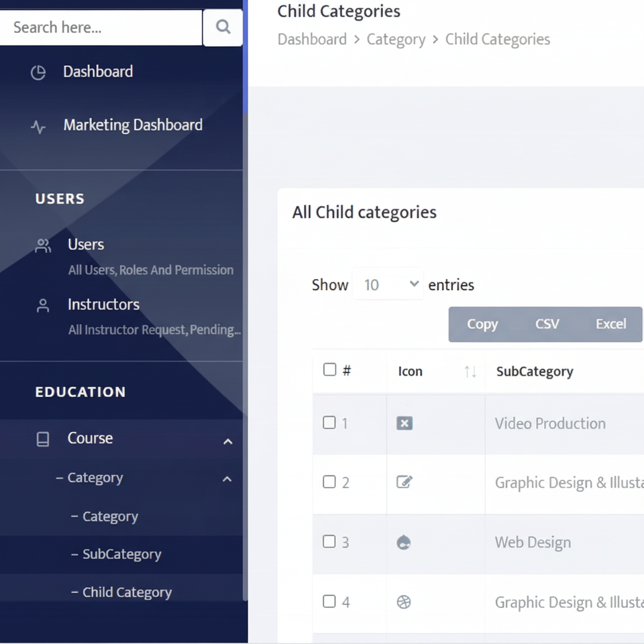
Task: Collapse the Category submenu chevron
Action: tap(227, 479)
